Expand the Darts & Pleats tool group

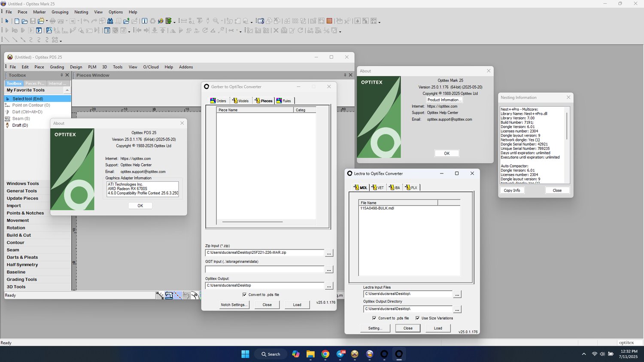point(22,257)
